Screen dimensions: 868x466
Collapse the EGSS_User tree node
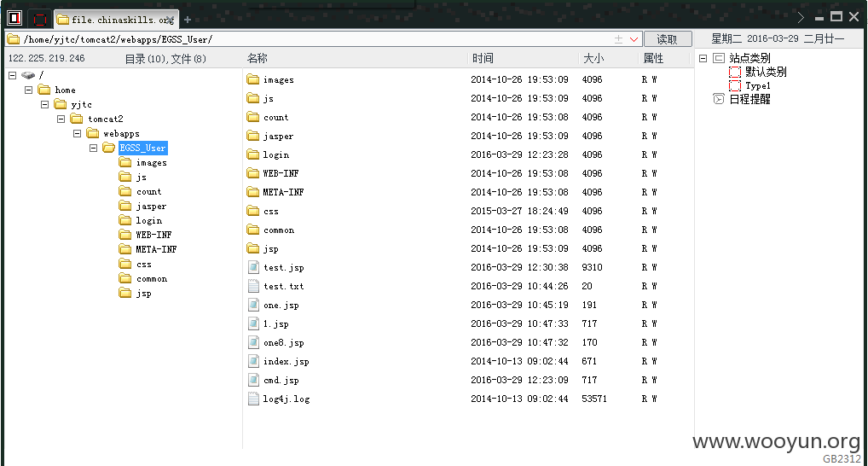(x=93, y=148)
